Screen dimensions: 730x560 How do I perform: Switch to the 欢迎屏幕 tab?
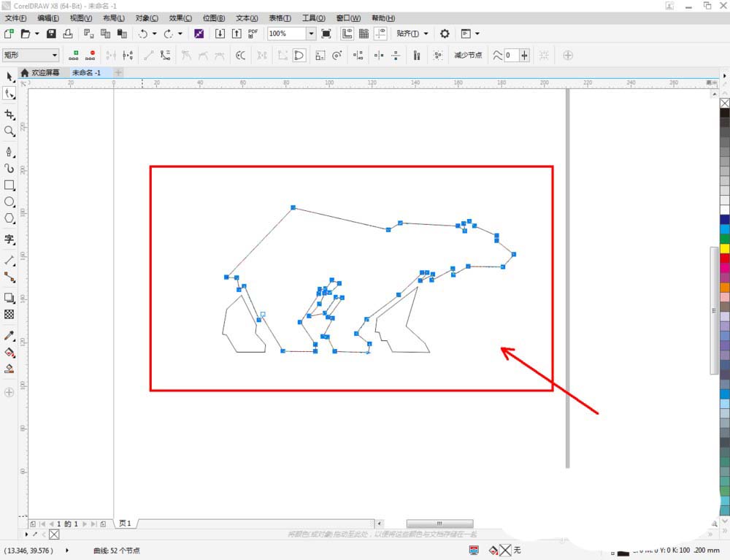coord(45,73)
